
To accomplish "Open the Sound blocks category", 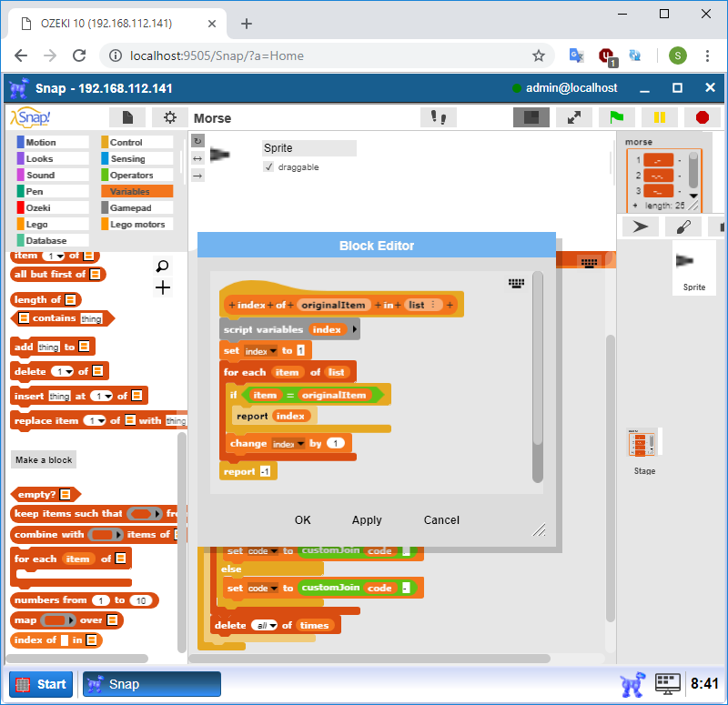I will coord(53,175).
